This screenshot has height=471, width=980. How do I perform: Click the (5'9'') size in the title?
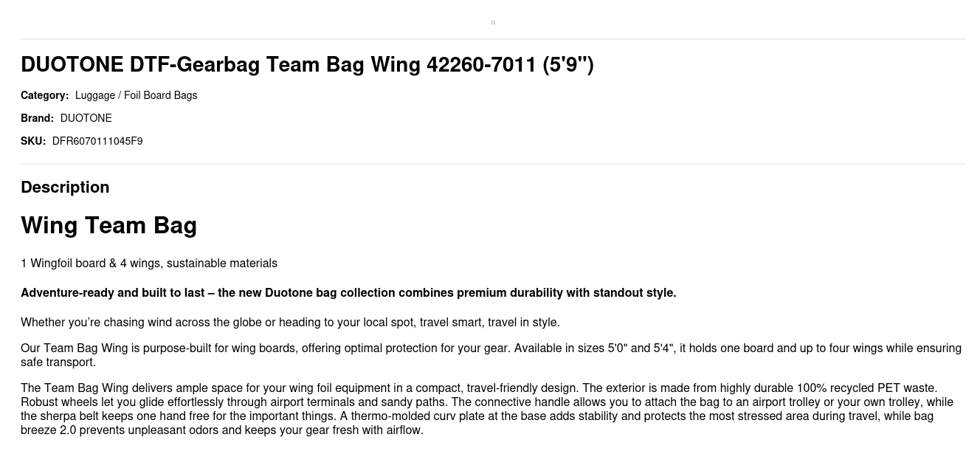[568, 65]
